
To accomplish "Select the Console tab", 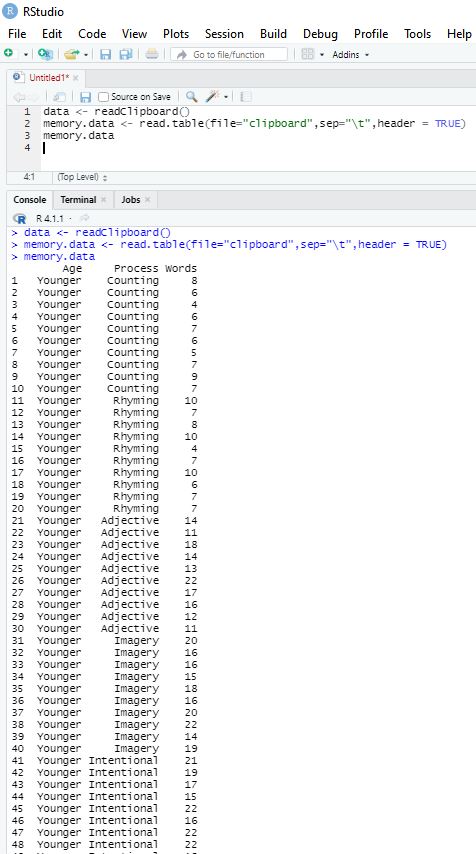I will tap(29, 199).
